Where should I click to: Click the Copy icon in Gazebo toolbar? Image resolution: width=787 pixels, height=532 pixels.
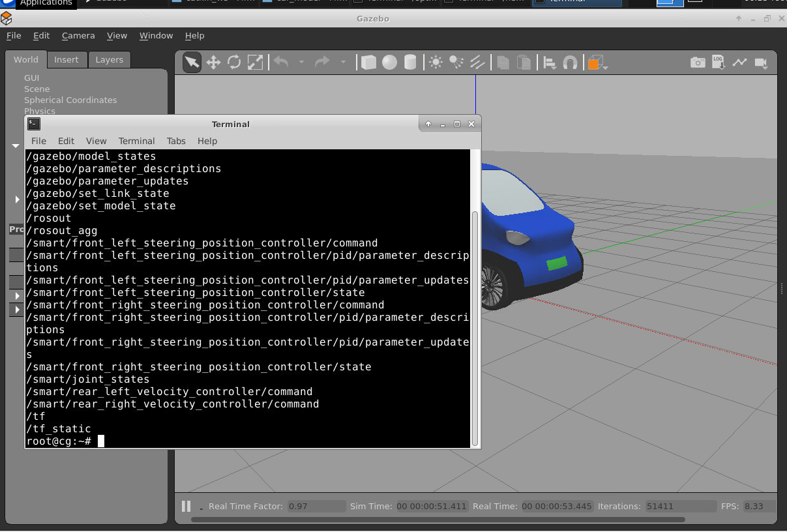pos(503,63)
